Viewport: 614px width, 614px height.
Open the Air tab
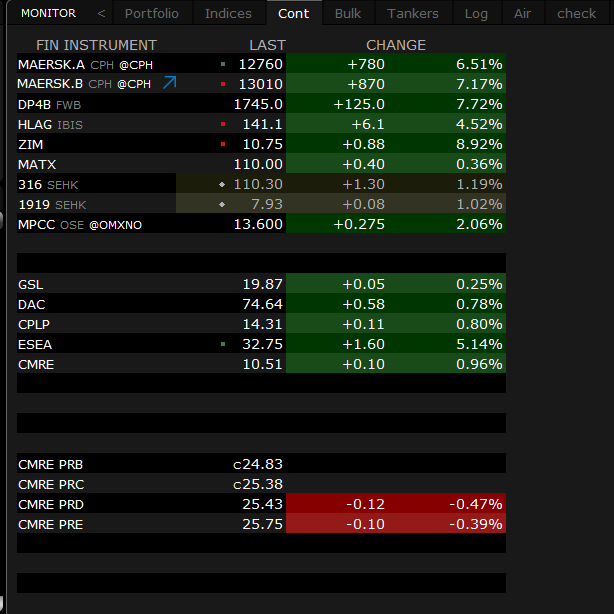pyautogui.click(x=523, y=14)
